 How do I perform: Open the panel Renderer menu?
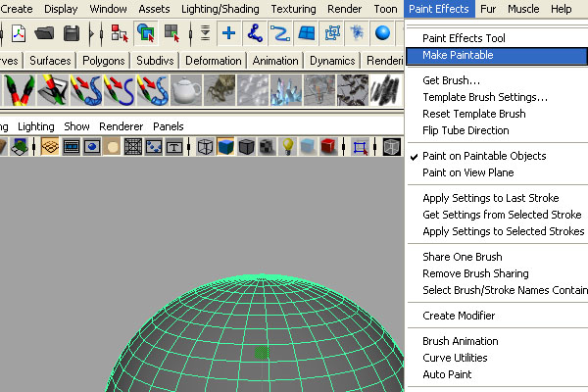pos(122,126)
